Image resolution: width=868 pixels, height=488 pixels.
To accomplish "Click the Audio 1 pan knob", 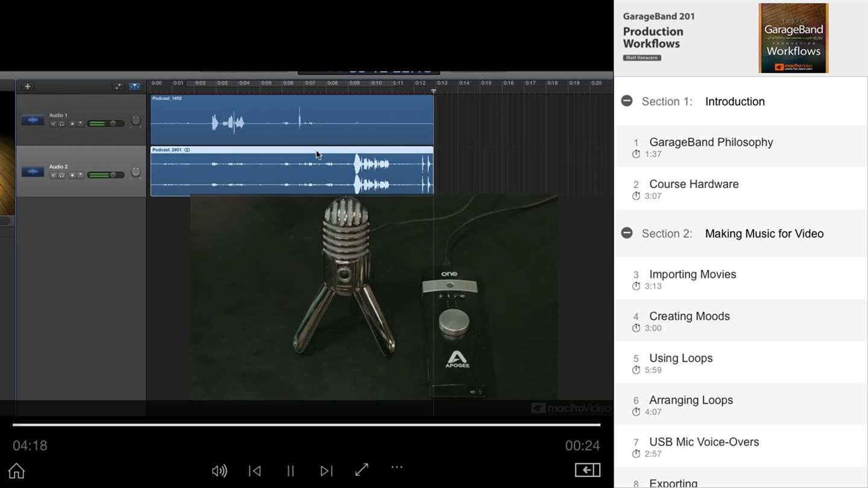I will click(x=136, y=120).
